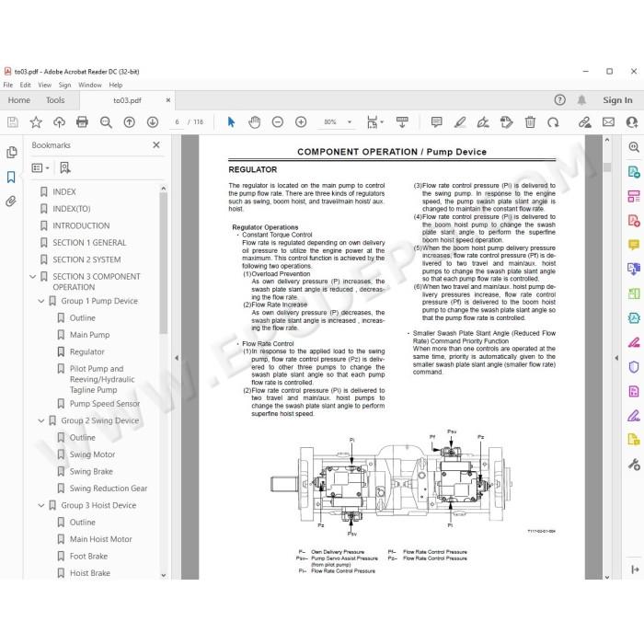Click the bookmarks scroll down arrow

(x=164, y=575)
